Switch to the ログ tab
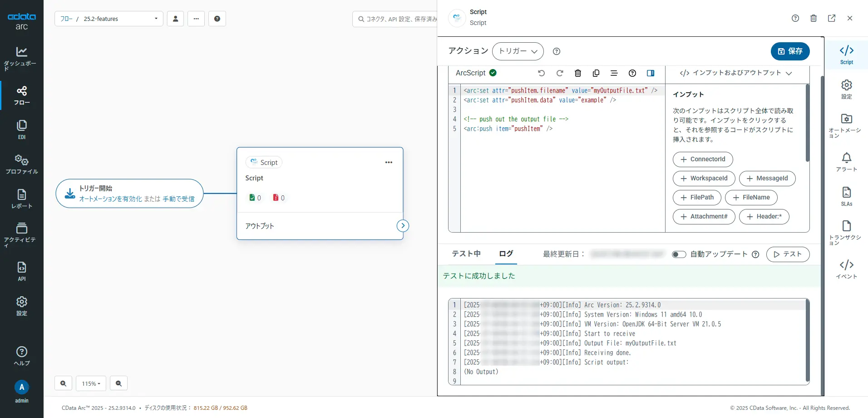Image resolution: width=868 pixels, height=418 pixels. tap(506, 254)
